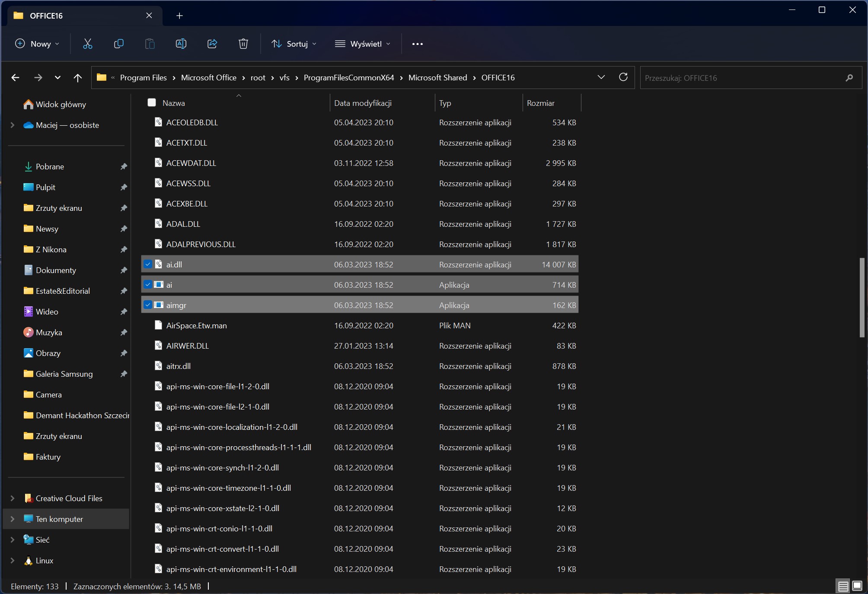Unpin Estate&Editorial using its pin icon
This screenshot has height=594, width=868.
[124, 291]
